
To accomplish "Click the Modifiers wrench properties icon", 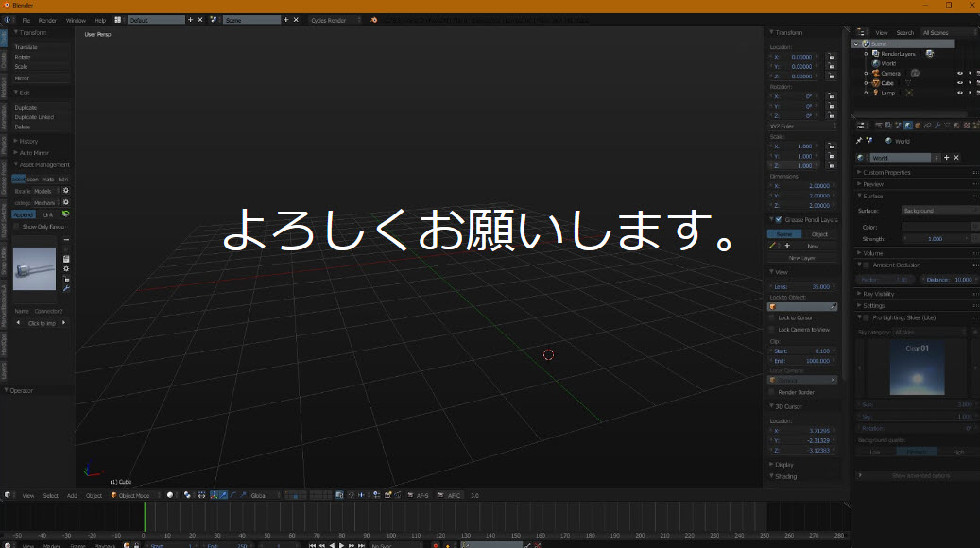I will 937,126.
